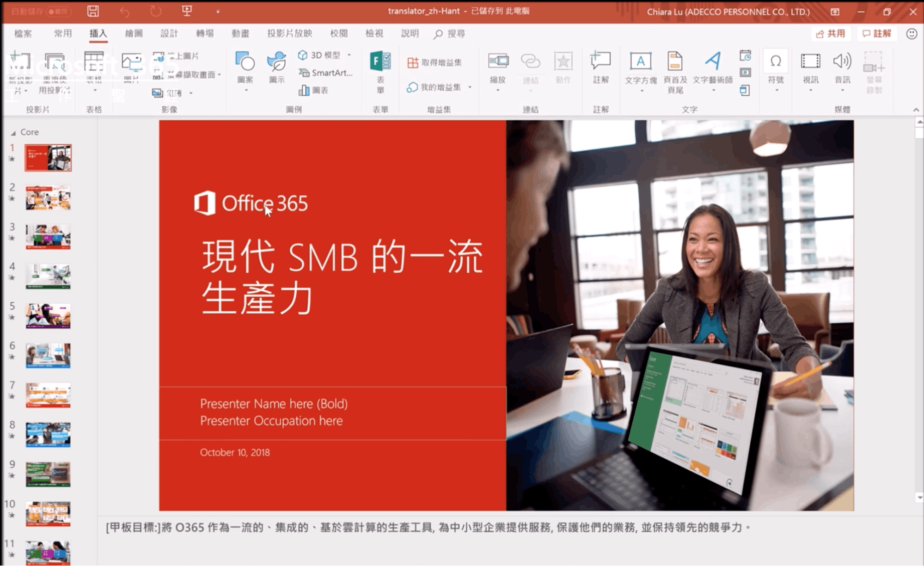924x566 pixels.
Task: Click the Save icon in the title bar
Action: 93,11
